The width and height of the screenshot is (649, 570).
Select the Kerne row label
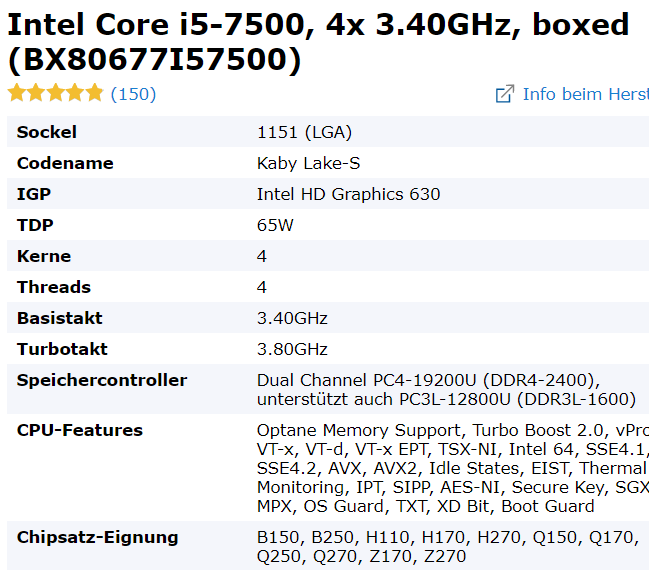[44, 256]
